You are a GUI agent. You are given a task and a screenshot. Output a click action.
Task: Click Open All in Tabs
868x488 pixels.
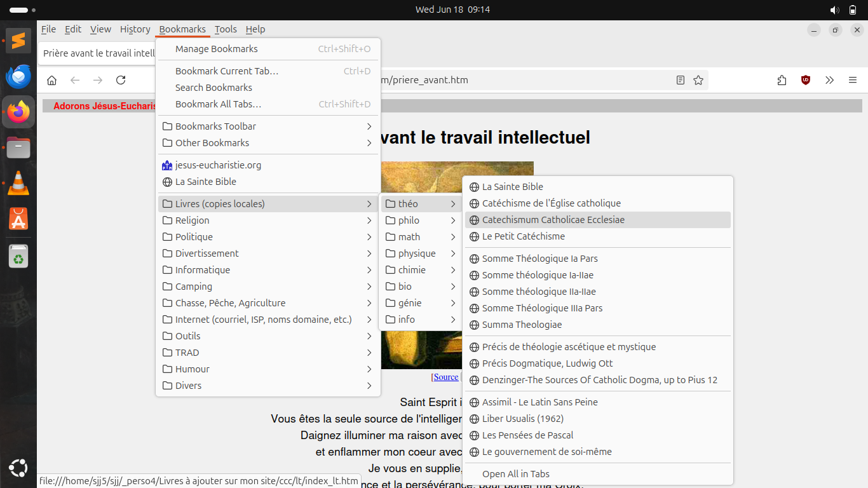pyautogui.click(x=515, y=474)
